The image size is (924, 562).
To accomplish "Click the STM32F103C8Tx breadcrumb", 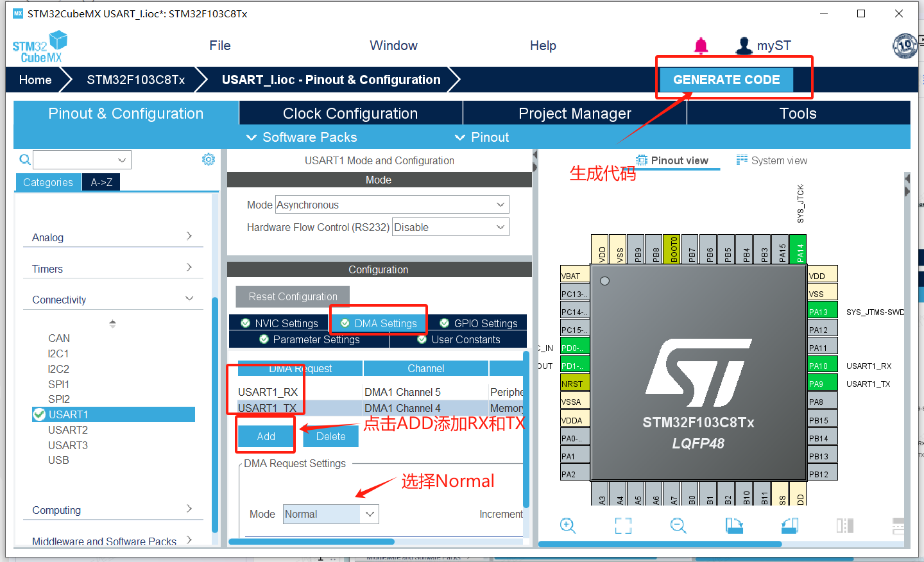I will point(136,80).
